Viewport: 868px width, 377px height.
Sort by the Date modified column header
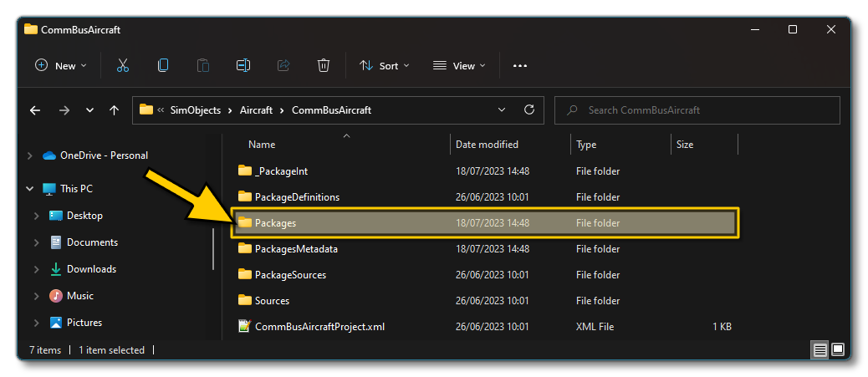pos(487,145)
